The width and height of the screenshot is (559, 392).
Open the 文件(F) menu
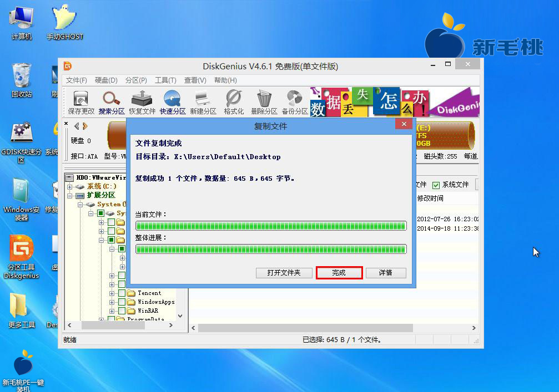(x=76, y=80)
